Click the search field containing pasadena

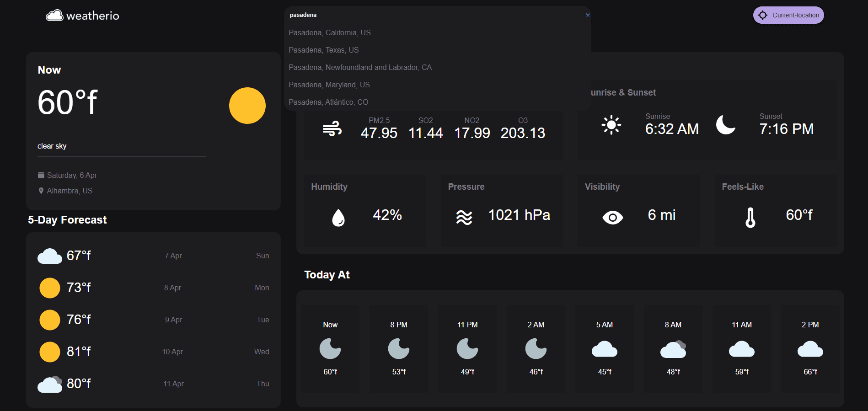click(437, 15)
